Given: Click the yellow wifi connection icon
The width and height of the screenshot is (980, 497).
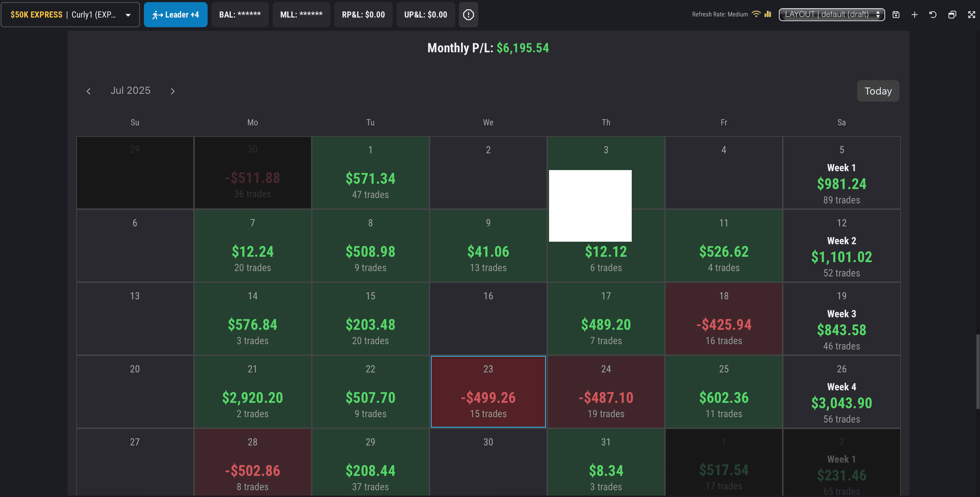Looking at the screenshot, I should point(756,14).
